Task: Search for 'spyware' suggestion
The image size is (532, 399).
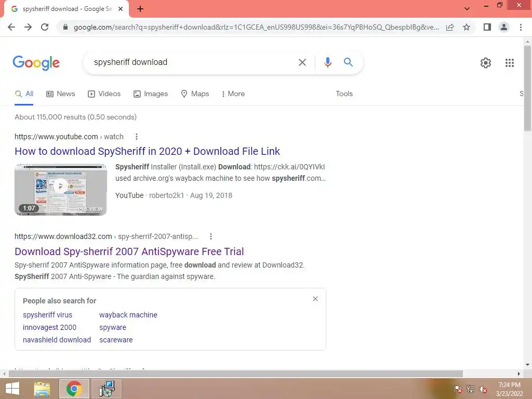Action: 113,327
